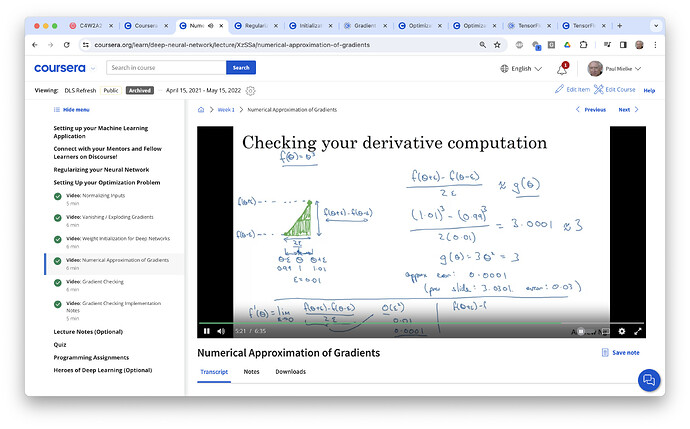690x429 pixels.
Task: Seek on the green video progress bar
Action: pyautogui.click(x=421, y=323)
